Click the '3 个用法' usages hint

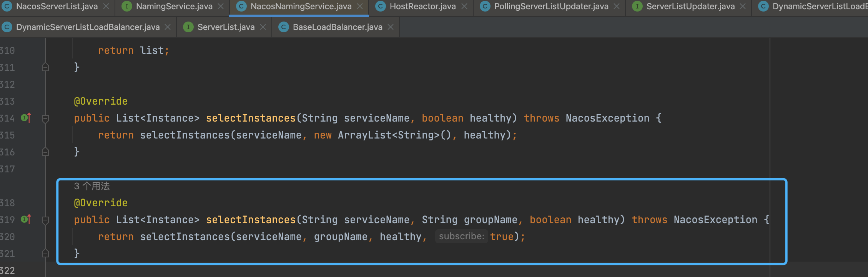92,186
